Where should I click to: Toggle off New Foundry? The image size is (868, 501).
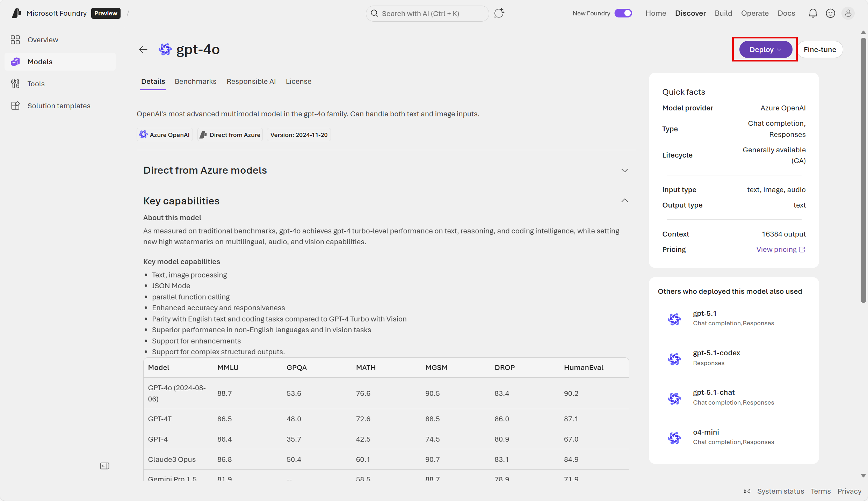coord(623,13)
